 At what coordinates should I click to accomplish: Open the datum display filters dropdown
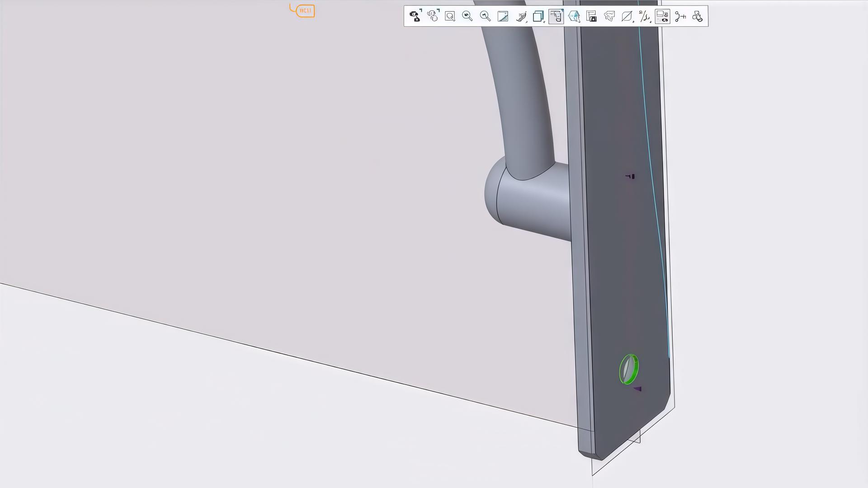[x=645, y=16]
